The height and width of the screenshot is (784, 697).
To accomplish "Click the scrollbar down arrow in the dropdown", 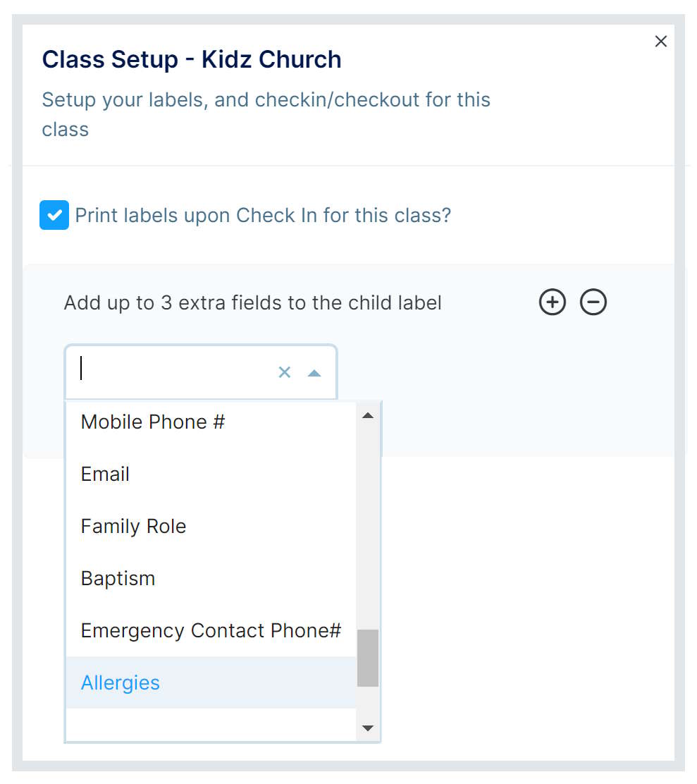I will pos(367,728).
